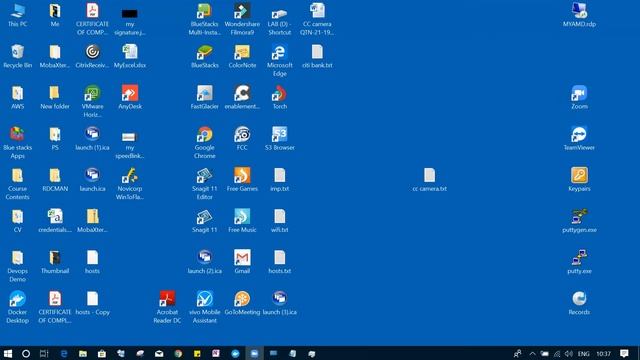The height and width of the screenshot is (360, 640).
Task: Select the citi bank.txt file
Action: tap(317, 56)
